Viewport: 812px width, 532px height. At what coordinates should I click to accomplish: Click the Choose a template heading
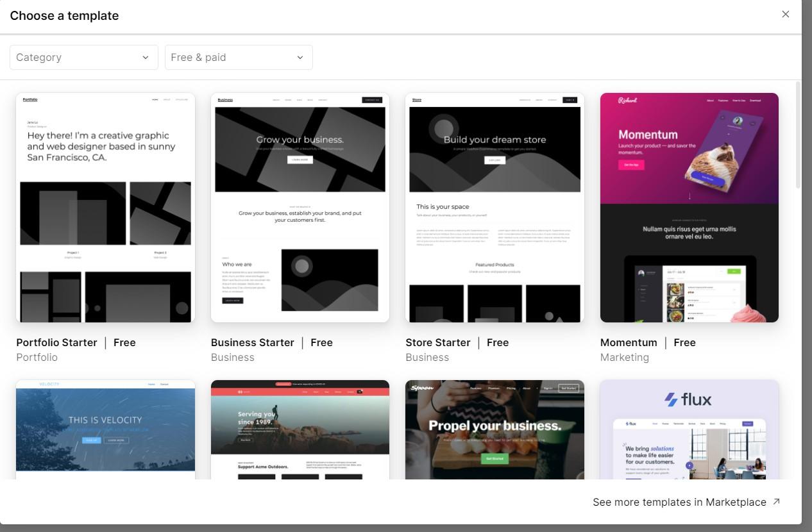coord(64,15)
